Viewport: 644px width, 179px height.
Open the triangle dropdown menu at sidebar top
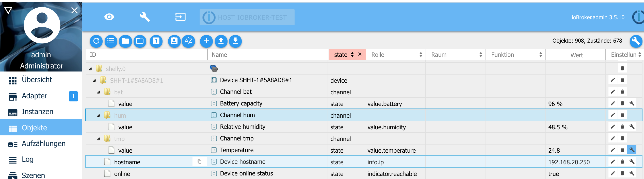pos(8,10)
